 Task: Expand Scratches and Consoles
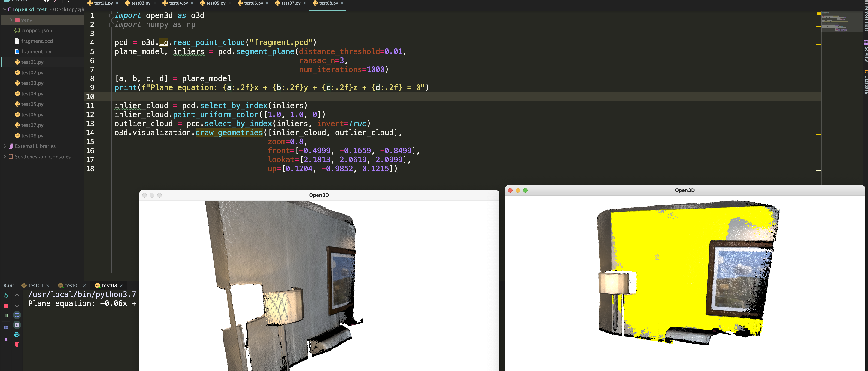tap(5, 157)
